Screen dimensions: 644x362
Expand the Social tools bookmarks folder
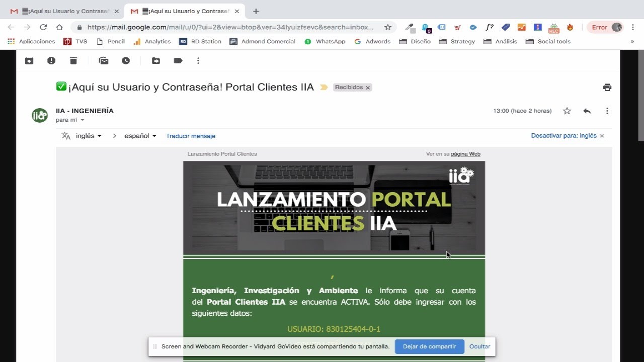tap(548, 42)
